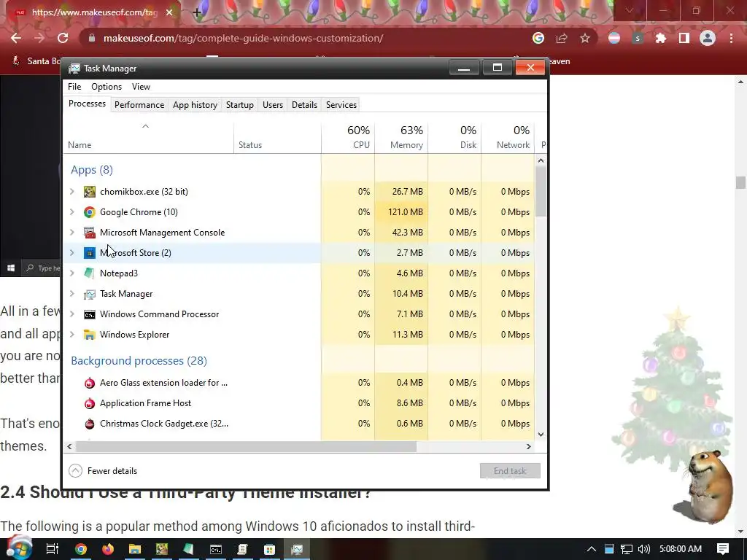747x560 pixels.
Task: Open Chrome three-dot menu
Action: pos(731,38)
